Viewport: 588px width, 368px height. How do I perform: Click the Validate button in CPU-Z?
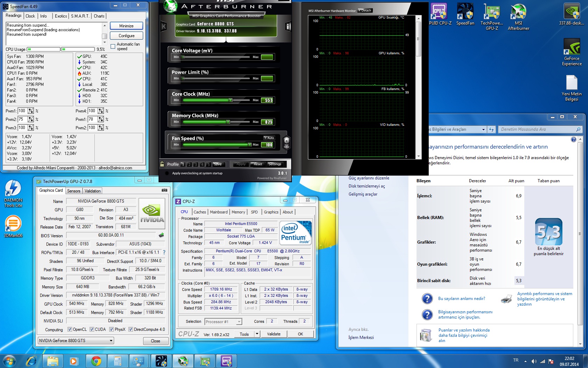pos(273,334)
